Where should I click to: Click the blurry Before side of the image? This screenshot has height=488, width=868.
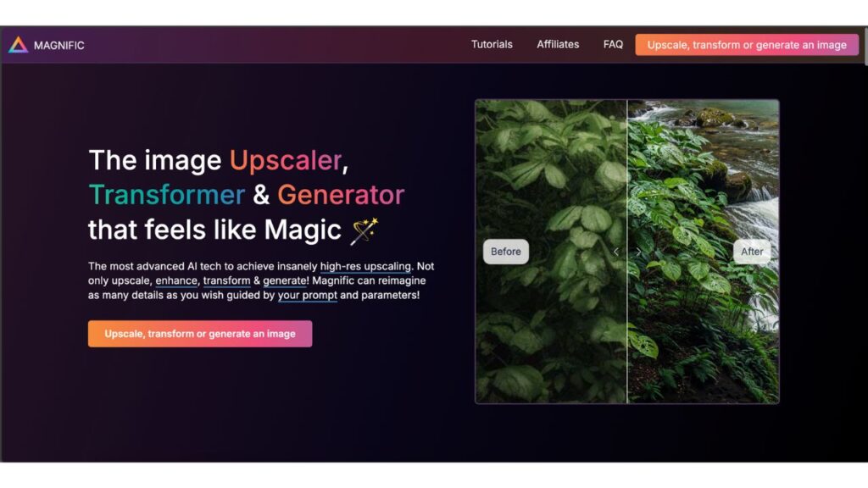coord(551,166)
